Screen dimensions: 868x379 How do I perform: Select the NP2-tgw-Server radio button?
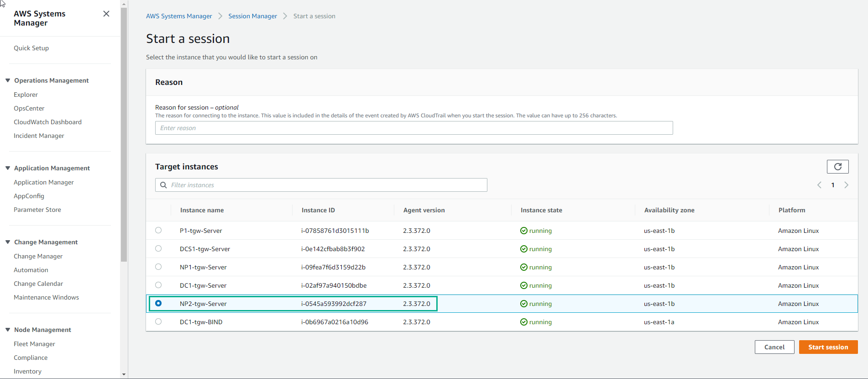[x=158, y=303]
